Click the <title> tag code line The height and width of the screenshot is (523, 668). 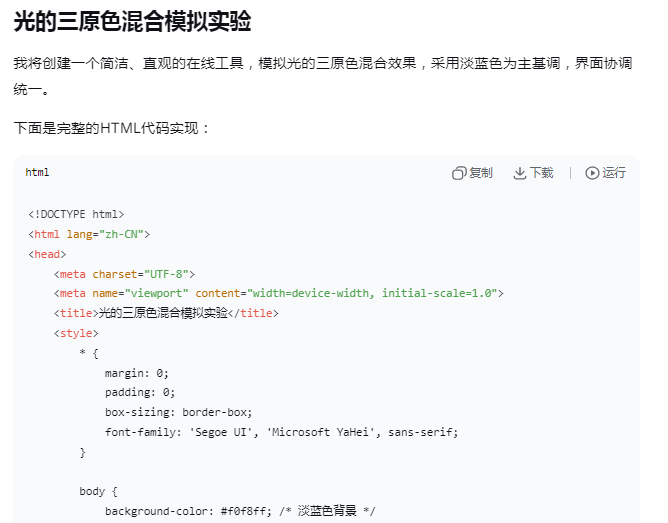166,313
